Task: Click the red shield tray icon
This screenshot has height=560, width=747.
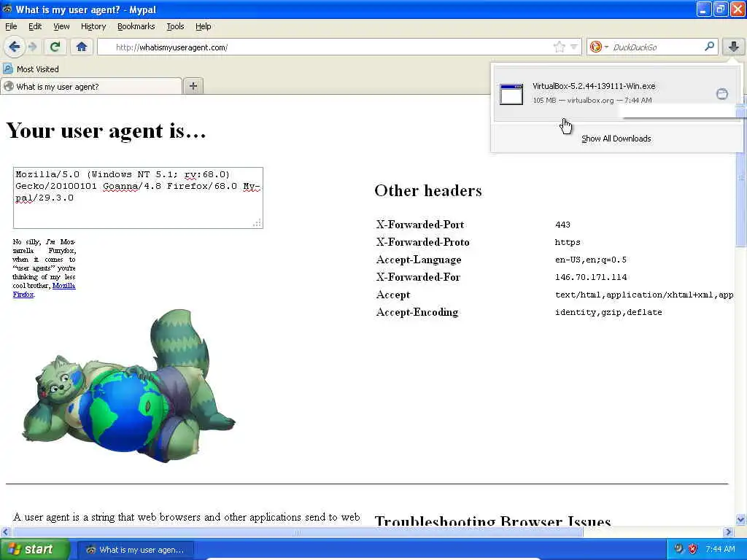Action: point(693,549)
